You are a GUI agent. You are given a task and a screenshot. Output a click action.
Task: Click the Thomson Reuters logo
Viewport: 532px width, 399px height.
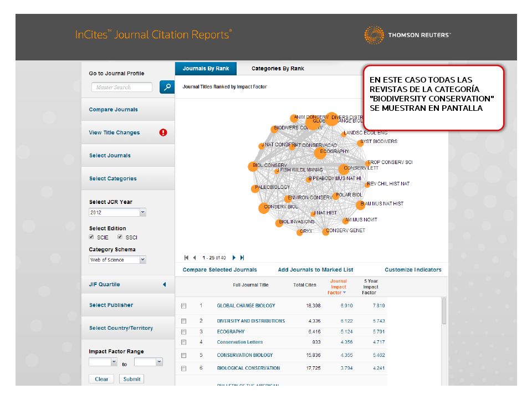coord(407,35)
